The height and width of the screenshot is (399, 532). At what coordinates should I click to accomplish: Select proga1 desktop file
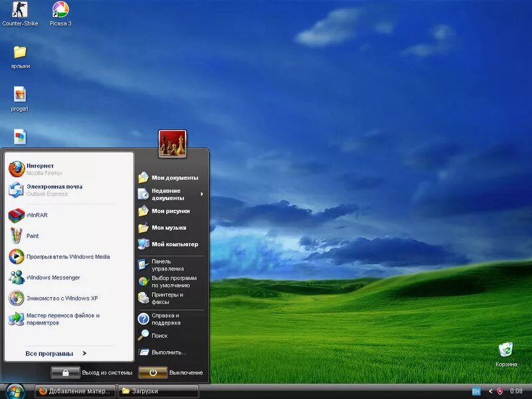(20, 99)
